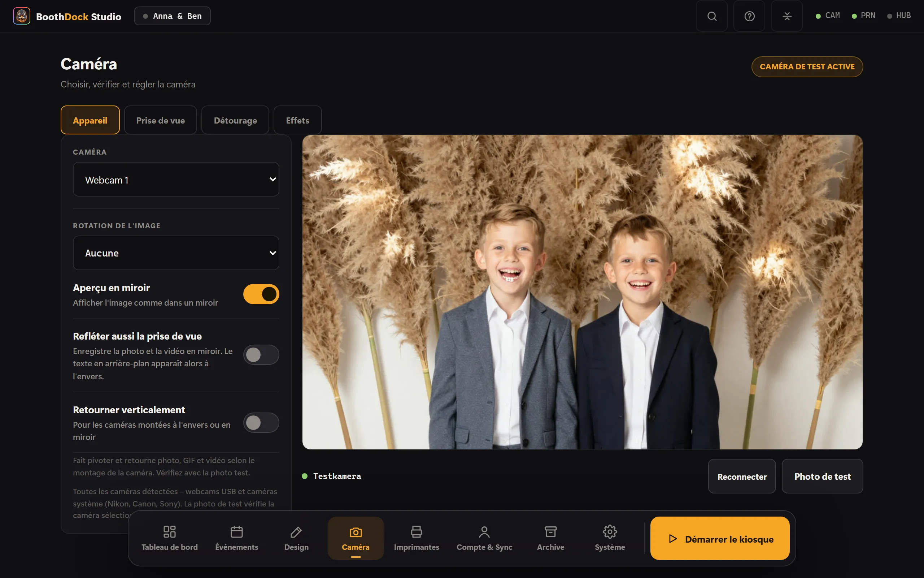Switch to the Prise de vue tab

coord(160,120)
